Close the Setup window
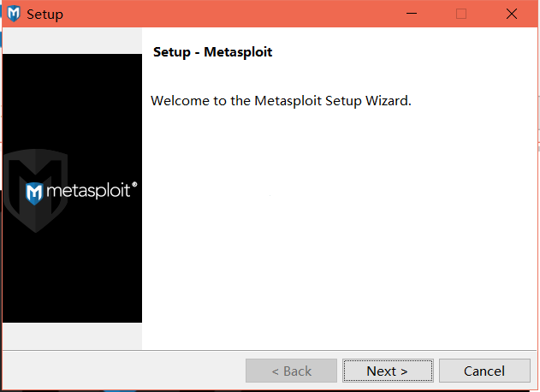This screenshot has height=392, width=540. [x=512, y=14]
